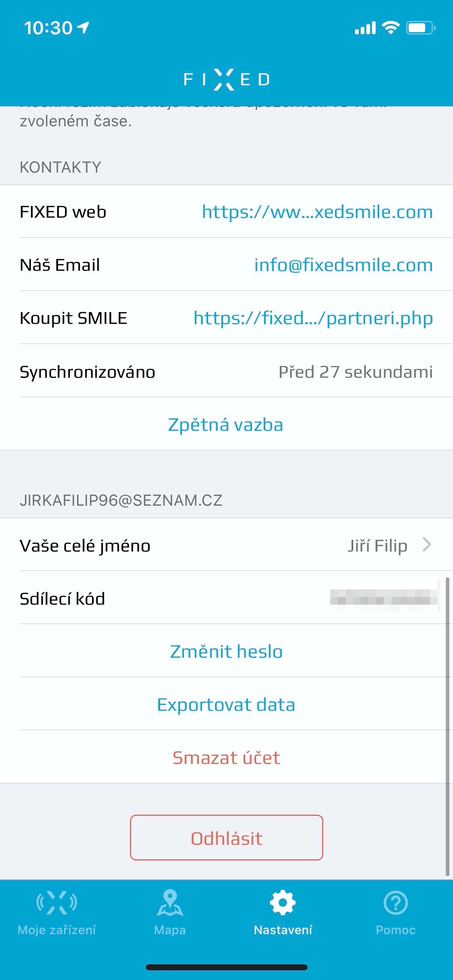Tap the battery status icon
Screen dimensions: 453x980
[x=420, y=28]
